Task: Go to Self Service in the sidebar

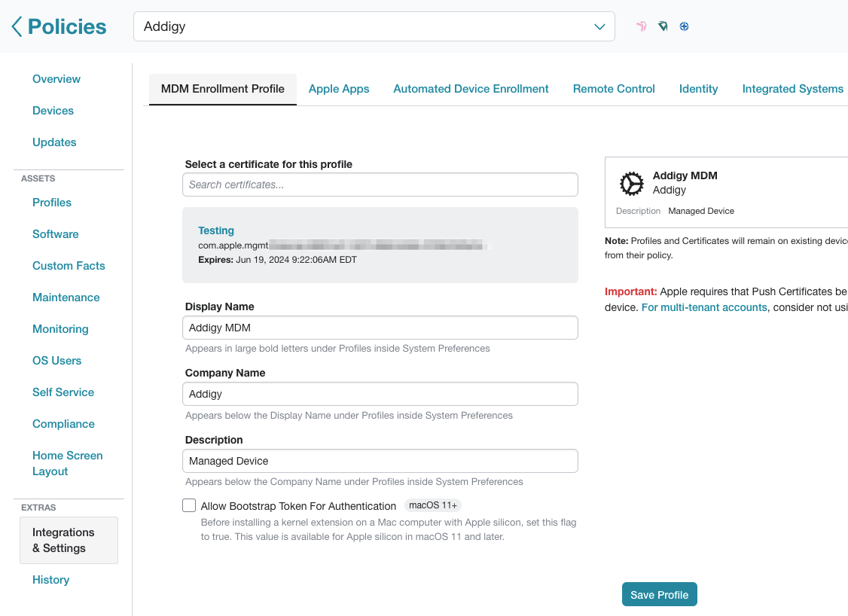Action: (x=63, y=392)
